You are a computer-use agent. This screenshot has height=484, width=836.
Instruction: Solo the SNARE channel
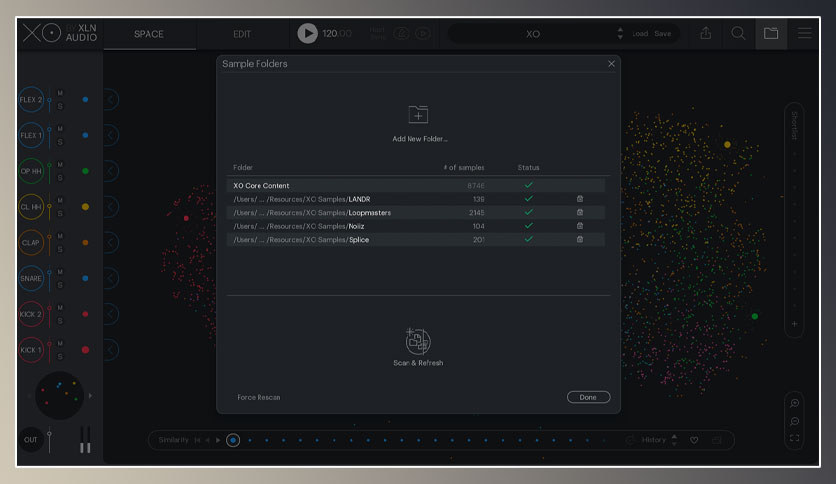[x=60, y=285]
